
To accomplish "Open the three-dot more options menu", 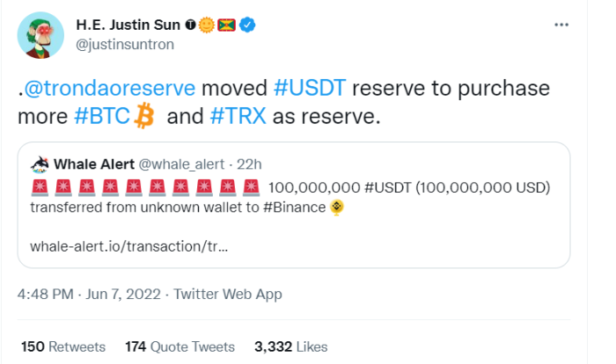I will (561, 25).
